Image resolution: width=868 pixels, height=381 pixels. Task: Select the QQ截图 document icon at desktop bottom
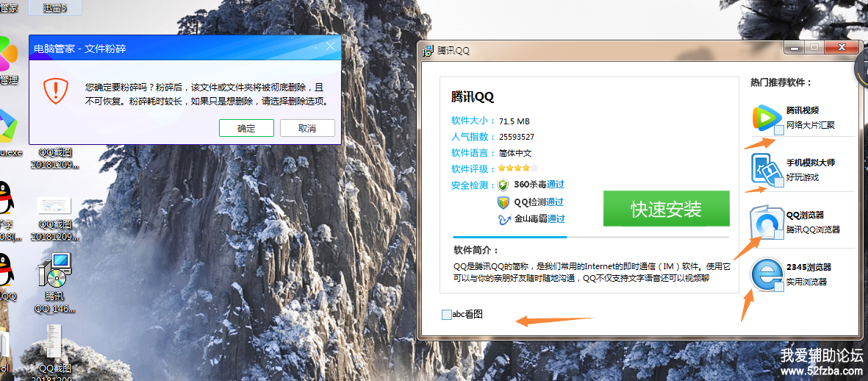tap(54, 341)
